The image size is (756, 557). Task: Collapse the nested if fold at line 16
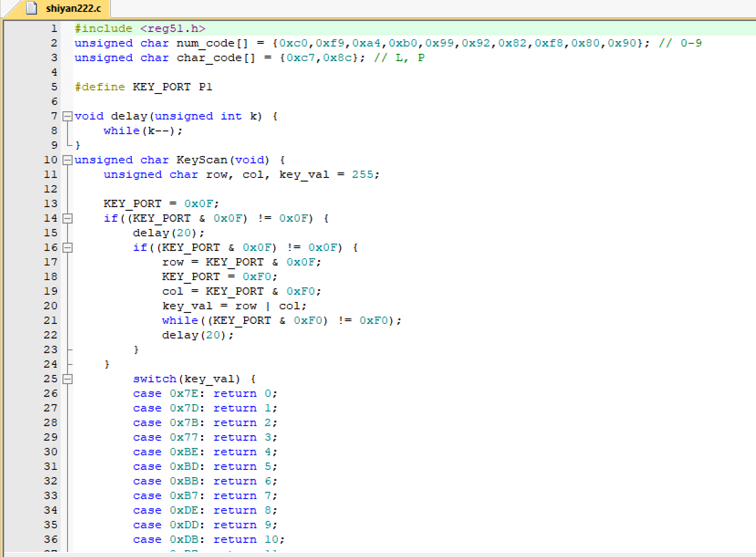pos(67,248)
